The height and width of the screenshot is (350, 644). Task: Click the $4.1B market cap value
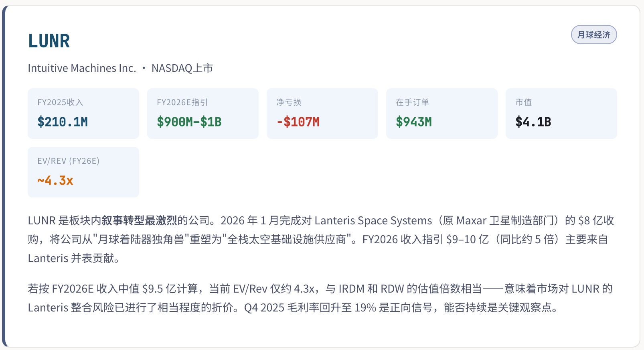click(533, 122)
